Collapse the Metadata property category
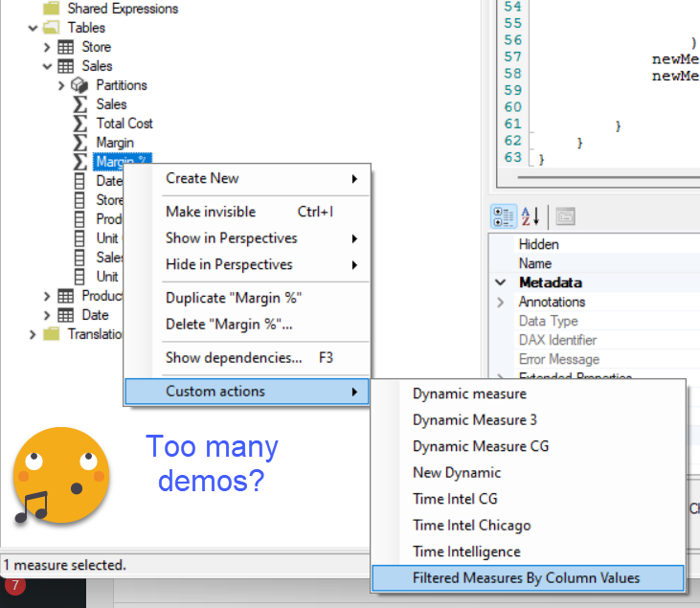 [500, 282]
